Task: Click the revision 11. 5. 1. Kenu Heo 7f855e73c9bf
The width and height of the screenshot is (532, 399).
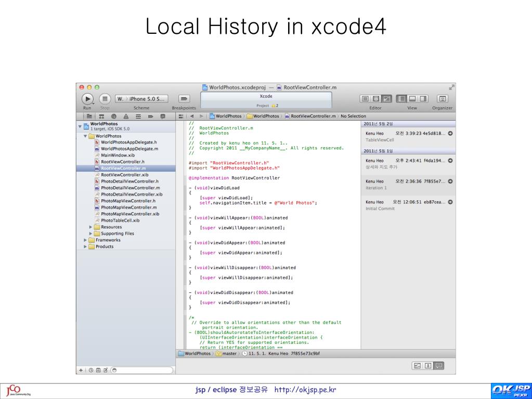Action: click(x=281, y=354)
